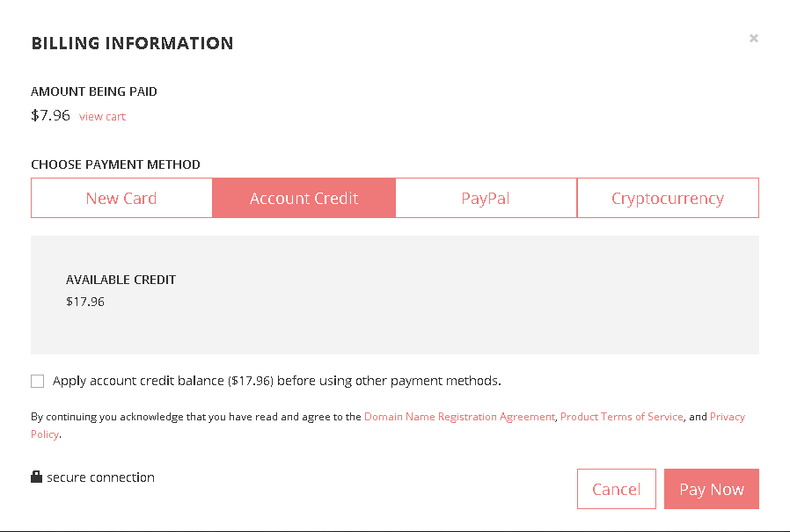Open the view cart link
This screenshot has width=790, height=532.
[x=102, y=116]
